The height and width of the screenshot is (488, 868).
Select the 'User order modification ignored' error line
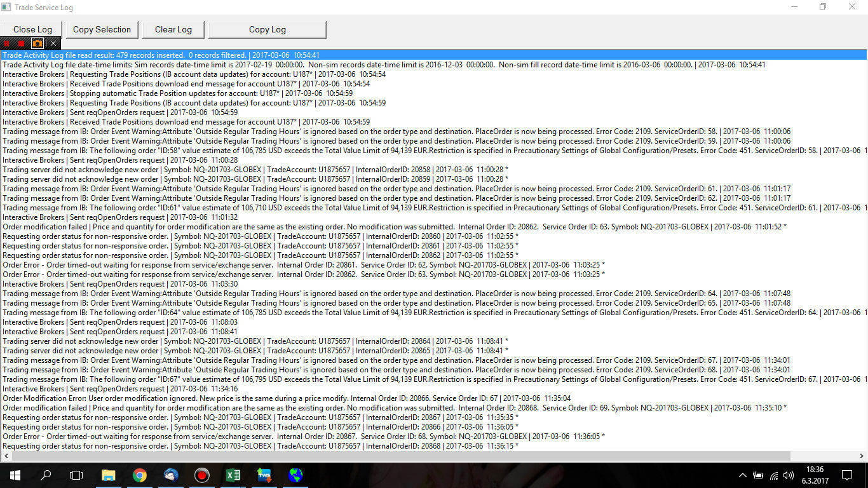tap(434, 398)
